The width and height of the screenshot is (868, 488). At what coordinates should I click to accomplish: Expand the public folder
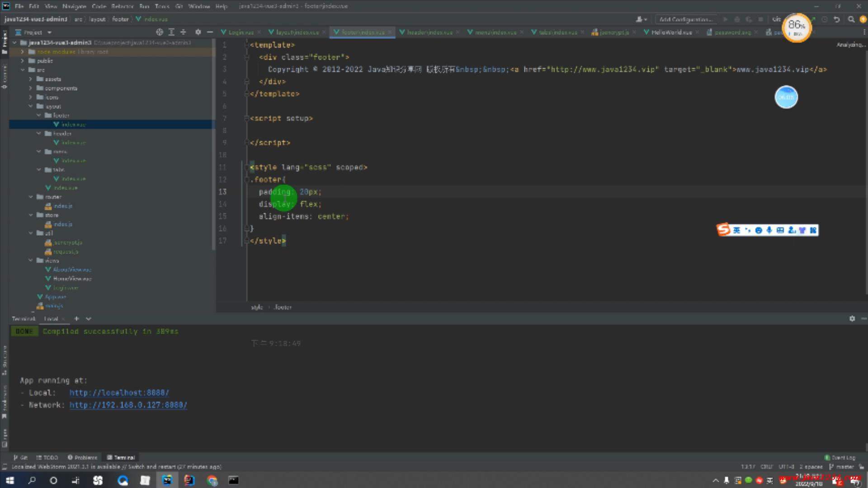(x=22, y=61)
